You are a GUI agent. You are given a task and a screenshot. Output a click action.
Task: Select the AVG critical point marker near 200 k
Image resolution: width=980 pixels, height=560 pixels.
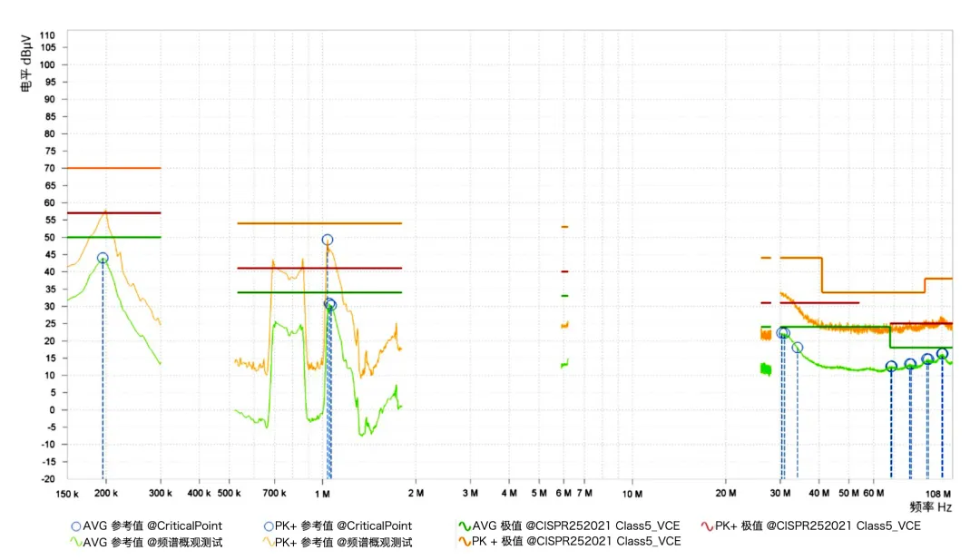103,258
